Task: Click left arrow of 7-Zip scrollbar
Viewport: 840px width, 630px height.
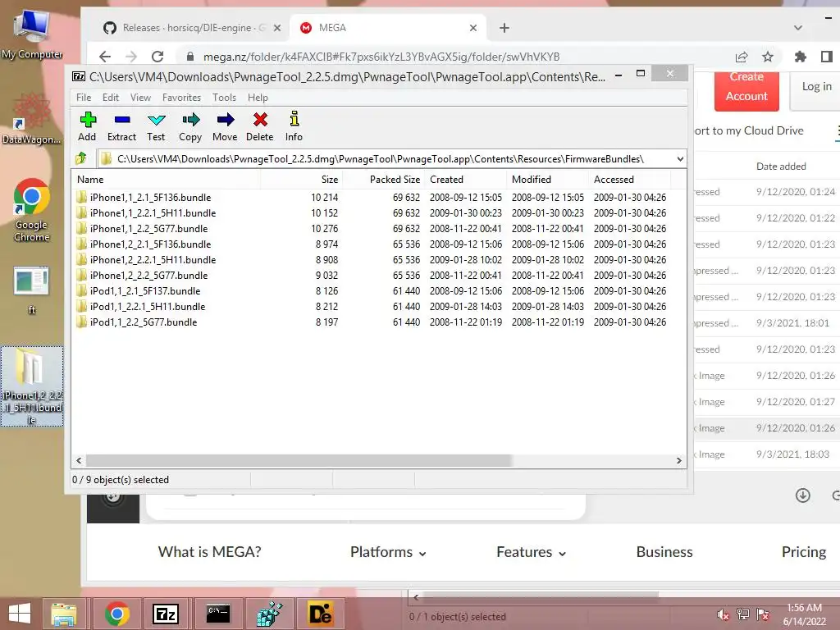Action: click(x=80, y=461)
